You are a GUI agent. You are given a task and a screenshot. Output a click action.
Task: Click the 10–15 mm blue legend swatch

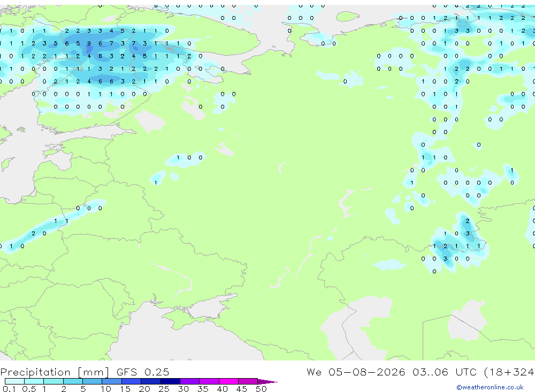[112, 381]
